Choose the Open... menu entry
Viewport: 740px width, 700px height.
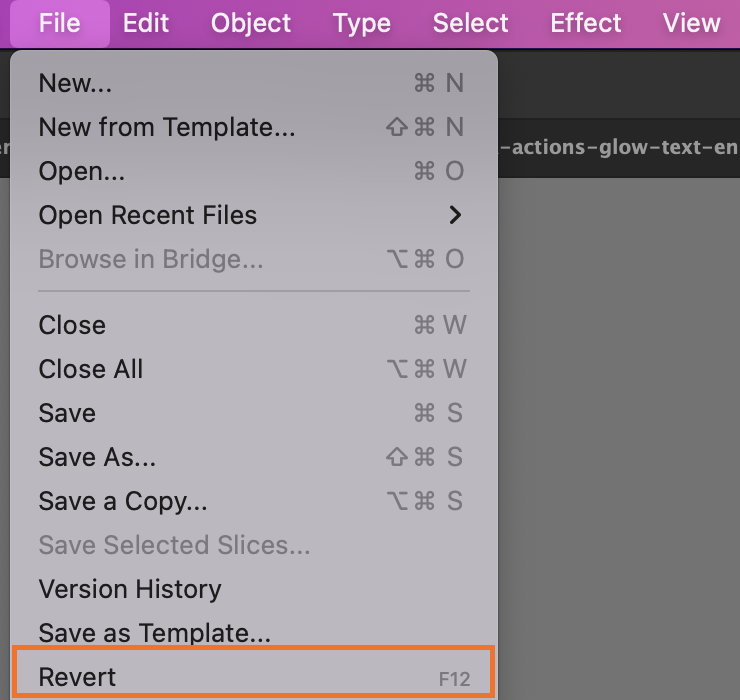click(82, 171)
